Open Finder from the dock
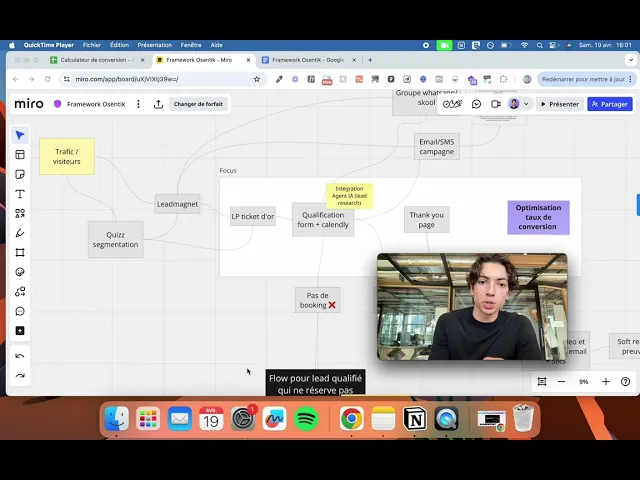Screen dimensions: 640x480 pyautogui.click(x=117, y=419)
